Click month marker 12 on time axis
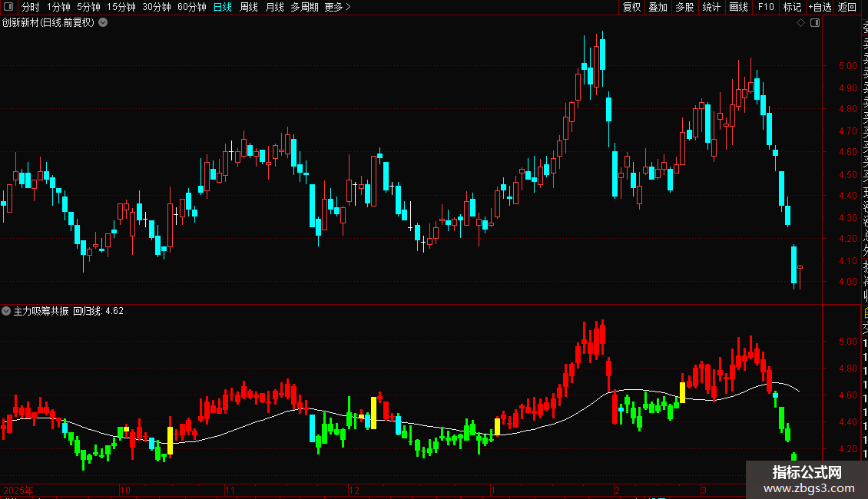Image resolution: width=868 pixels, height=499 pixels. 354,490
